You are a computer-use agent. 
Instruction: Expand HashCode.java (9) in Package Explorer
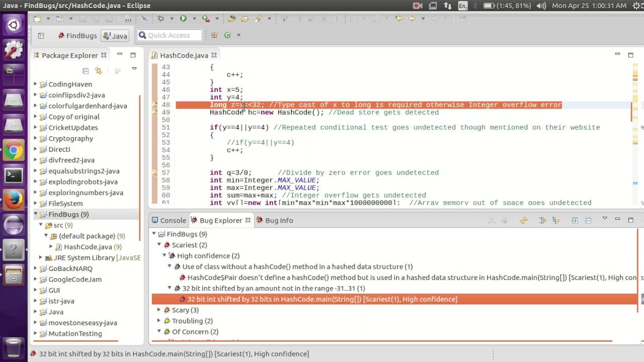tap(51, 247)
